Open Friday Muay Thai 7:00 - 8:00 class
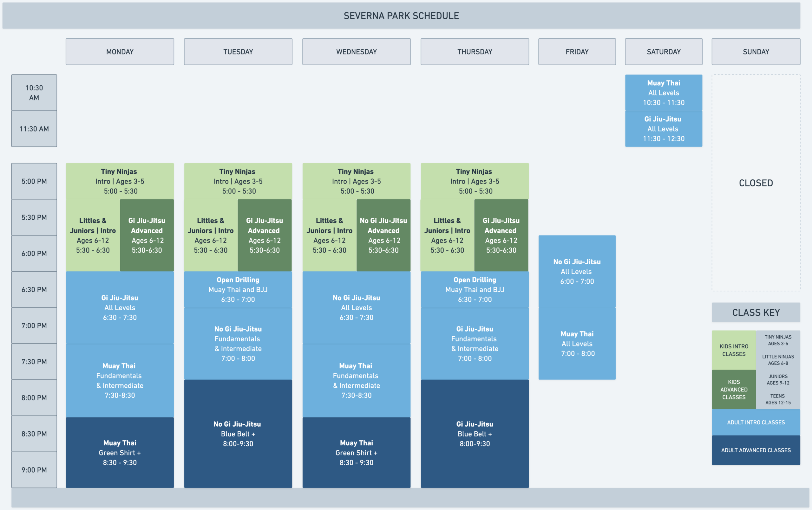The image size is (812, 510). (577, 344)
